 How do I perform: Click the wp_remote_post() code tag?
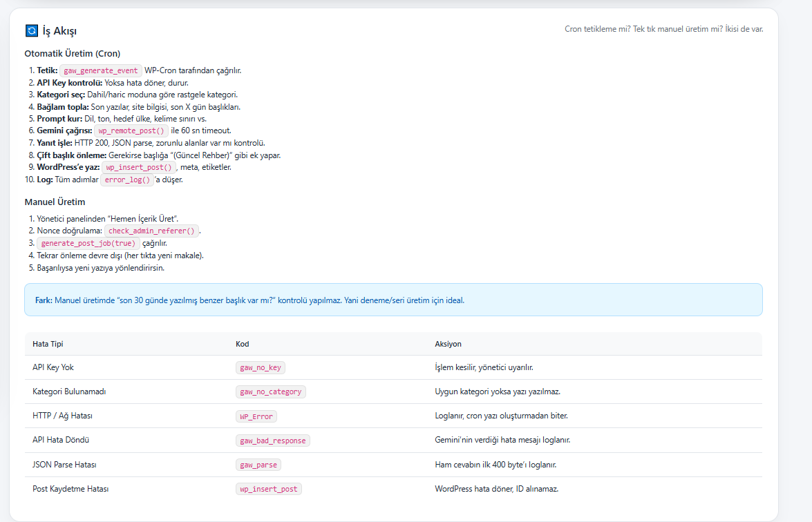pos(131,131)
